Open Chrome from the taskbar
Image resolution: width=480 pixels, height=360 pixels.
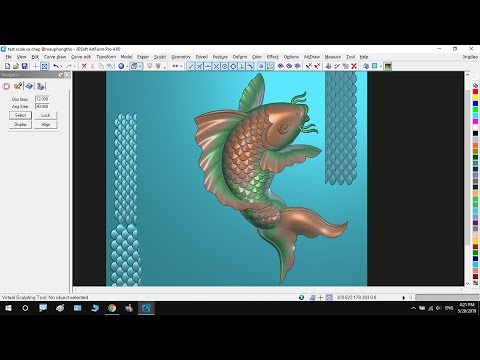coord(112,308)
